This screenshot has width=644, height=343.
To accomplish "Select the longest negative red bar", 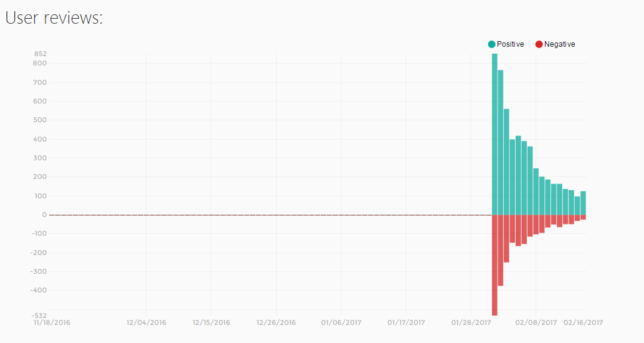I will click(494, 265).
